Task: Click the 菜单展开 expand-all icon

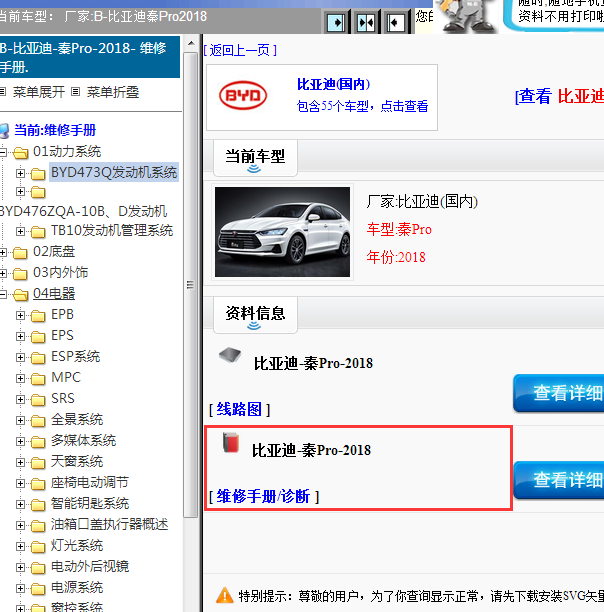Action: [x=3, y=92]
